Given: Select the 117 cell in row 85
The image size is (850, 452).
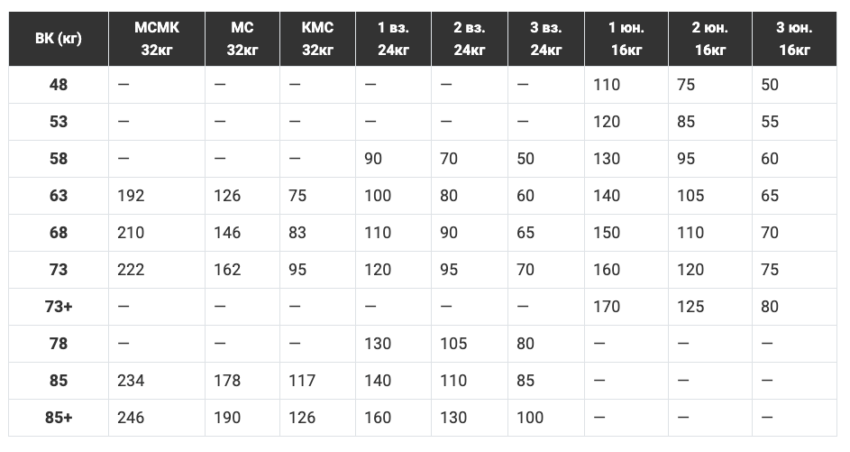Looking at the screenshot, I should click(302, 381).
